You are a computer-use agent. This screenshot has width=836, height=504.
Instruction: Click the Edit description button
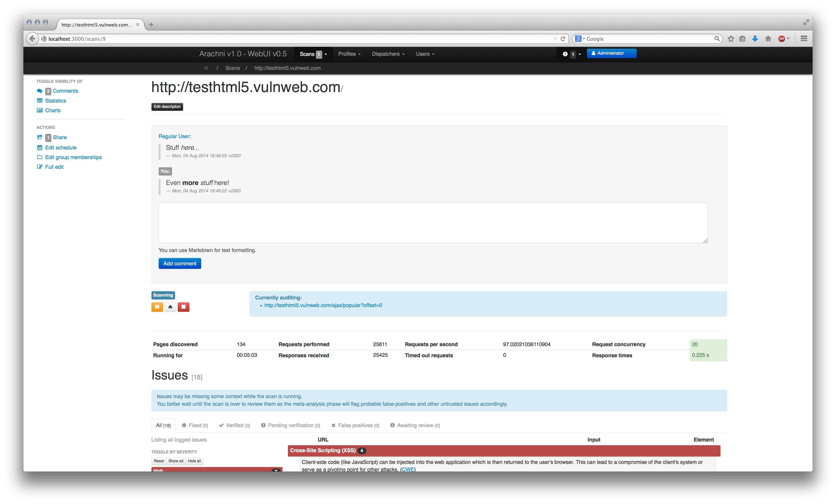pos(167,106)
